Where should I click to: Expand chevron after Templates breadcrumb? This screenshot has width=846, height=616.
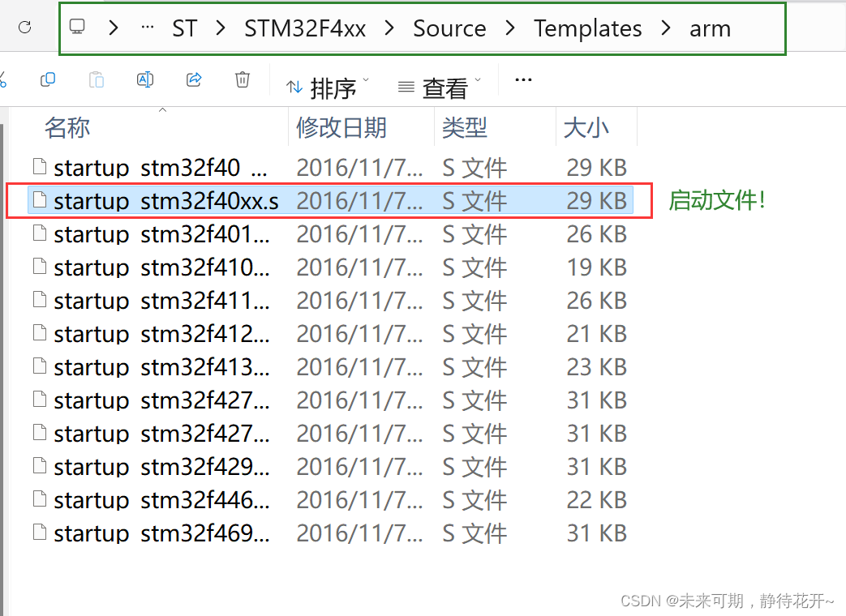(666, 28)
